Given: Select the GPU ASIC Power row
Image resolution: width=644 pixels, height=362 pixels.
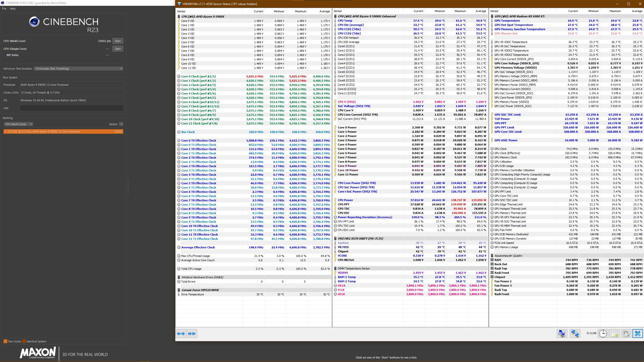Looking at the screenshot, I should coord(567,140).
